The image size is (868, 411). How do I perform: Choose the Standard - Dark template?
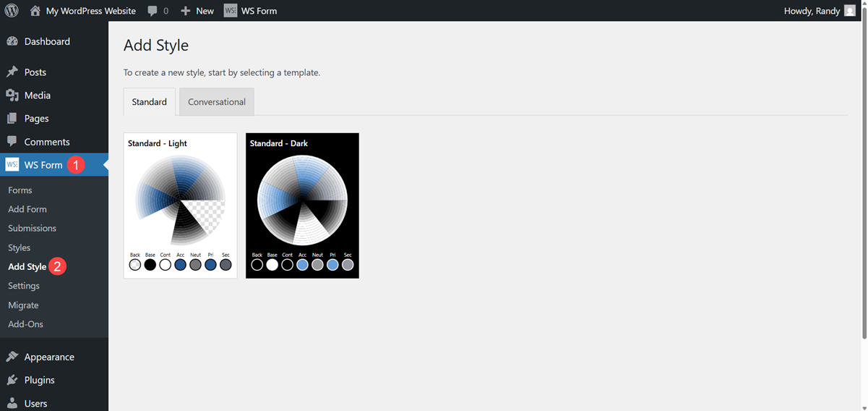coord(302,205)
